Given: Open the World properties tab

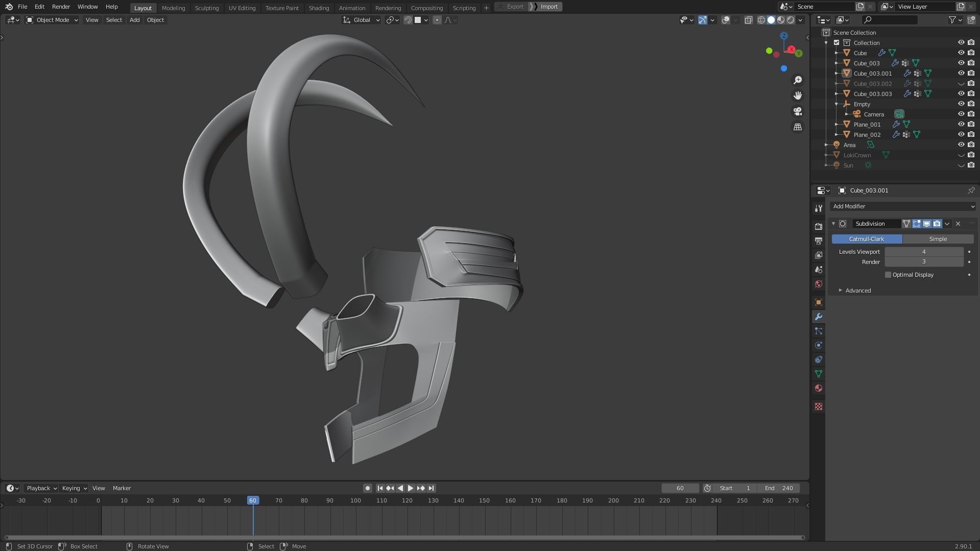Looking at the screenshot, I should (x=819, y=283).
